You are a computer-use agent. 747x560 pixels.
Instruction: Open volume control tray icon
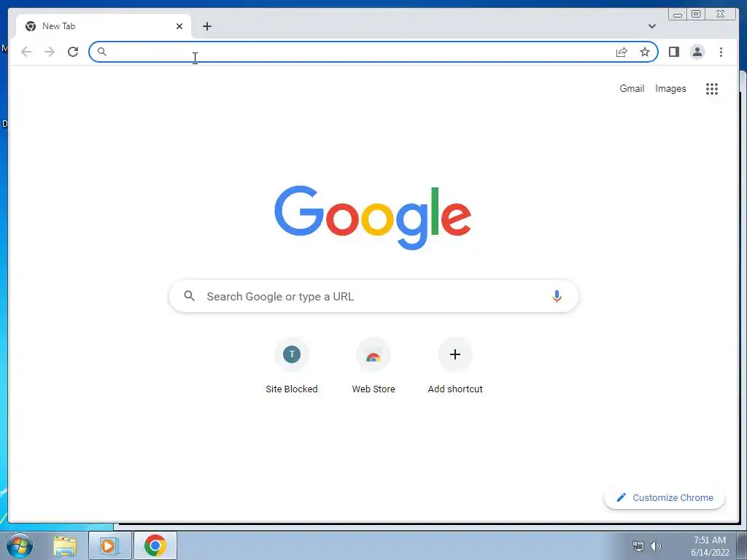[656, 546]
